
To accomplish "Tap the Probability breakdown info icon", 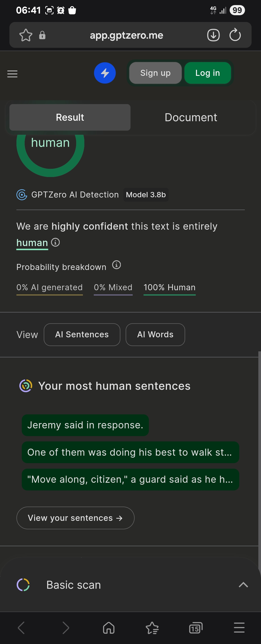I will tap(116, 265).
